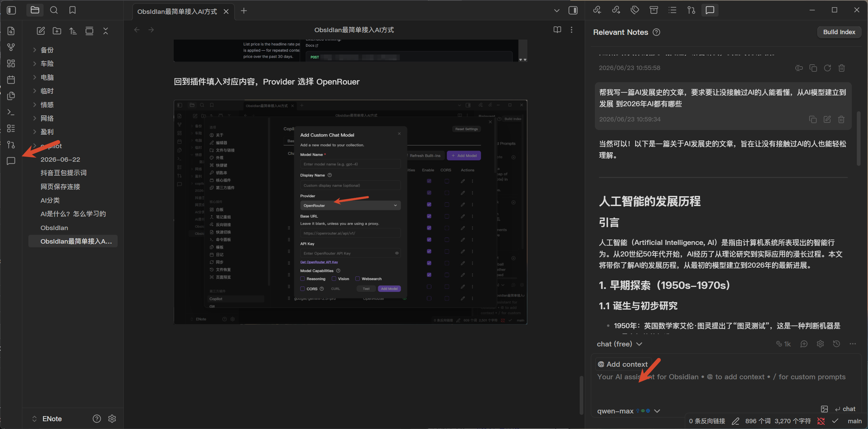Image resolution: width=868 pixels, height=429 pixels.
Task: Delete the 10:55:58 chat message
Action: pyautogui.click(x=842, y=68)
